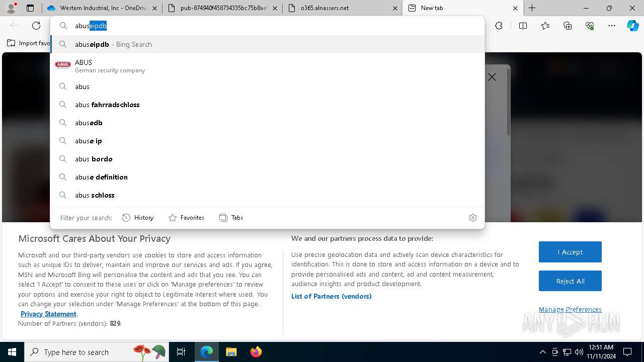Open Task View on the taskbar

pos(181,352)
